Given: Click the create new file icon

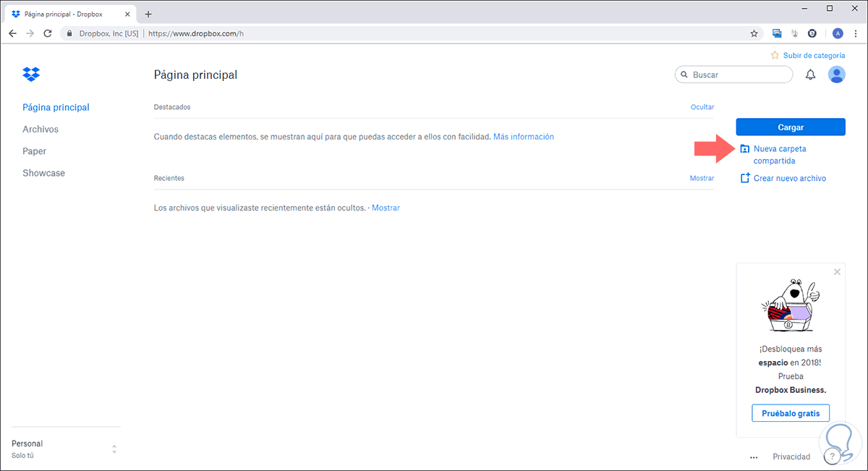Looking at the screenshot, I should pyautogui.click(x=744, y=178).
